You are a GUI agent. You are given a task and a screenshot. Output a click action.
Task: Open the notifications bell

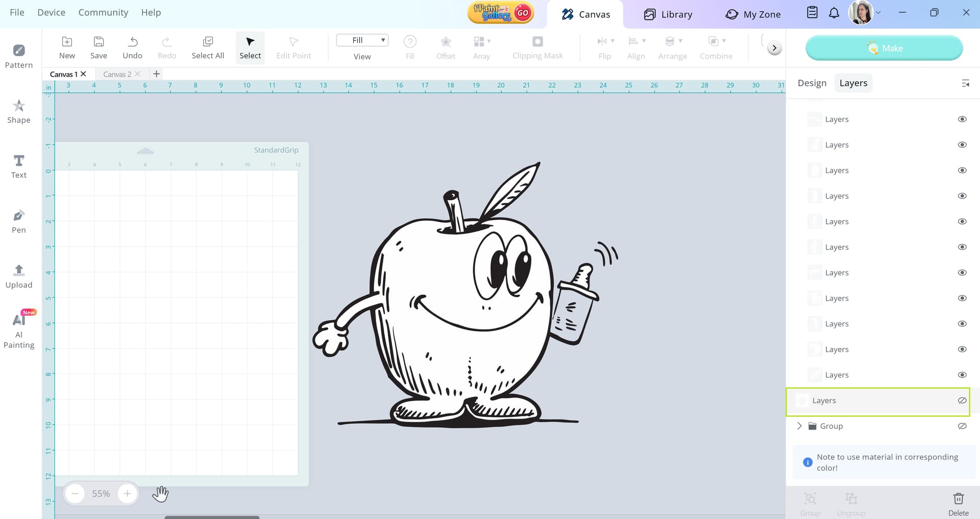[x=834, y=13]
